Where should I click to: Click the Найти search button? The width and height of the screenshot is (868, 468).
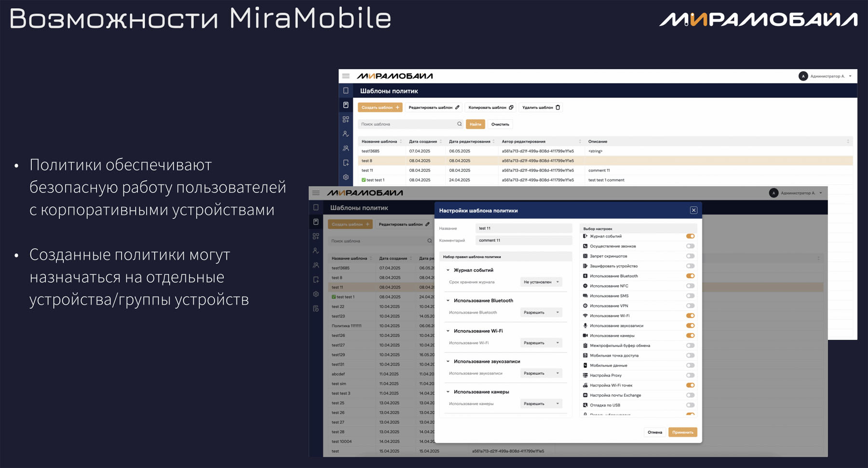click(x=475, y=124)
